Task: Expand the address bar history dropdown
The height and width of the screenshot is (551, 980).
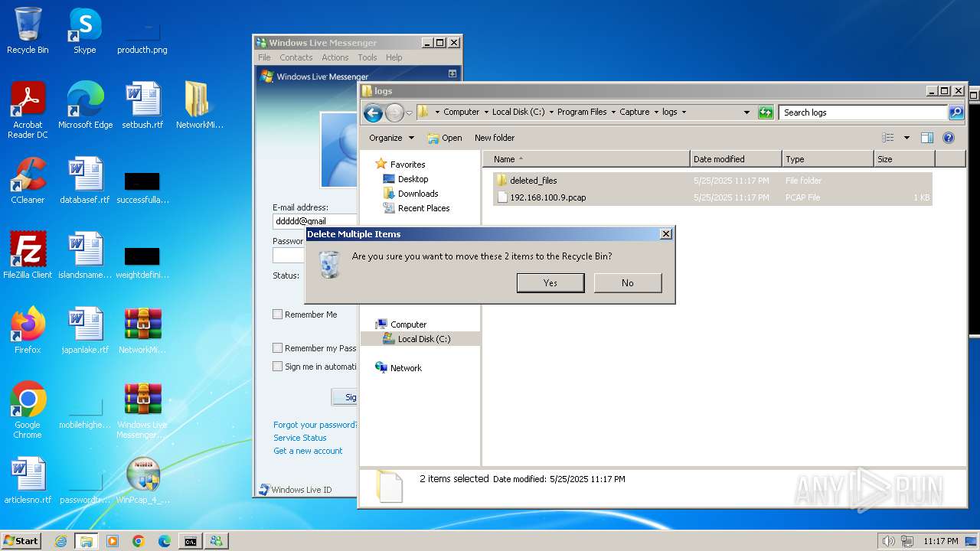Action: [747, 112]
